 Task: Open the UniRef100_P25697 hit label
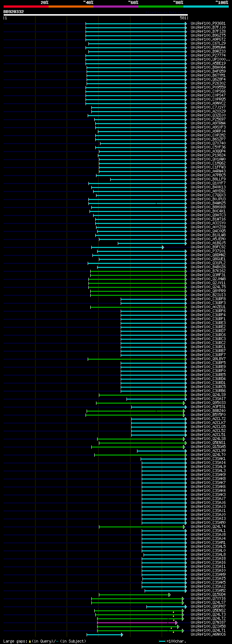click(208, 119)
